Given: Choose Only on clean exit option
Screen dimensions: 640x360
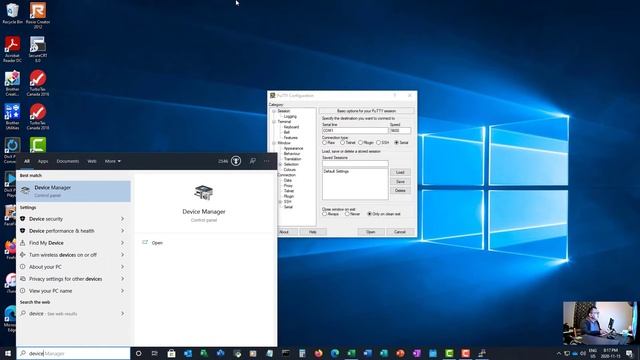Looking at the screenshot, I should pos(369,214).
